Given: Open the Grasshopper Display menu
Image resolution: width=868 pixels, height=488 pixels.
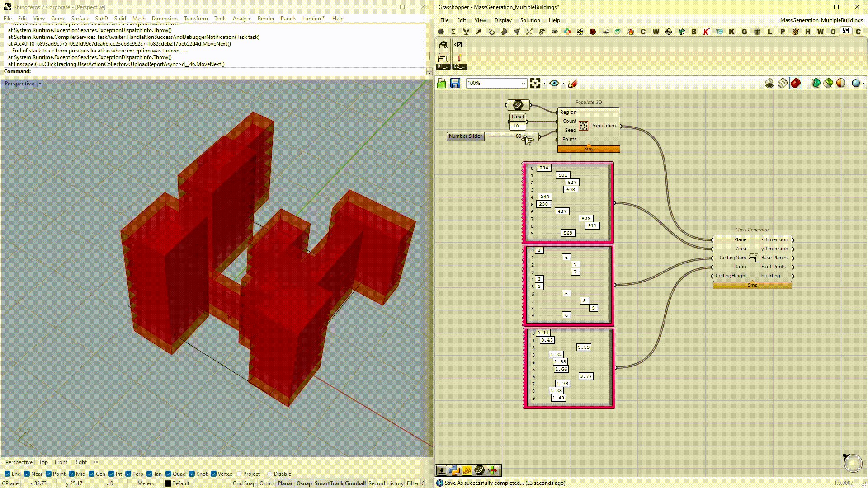Looking at the screenshot, I should 503,20.
